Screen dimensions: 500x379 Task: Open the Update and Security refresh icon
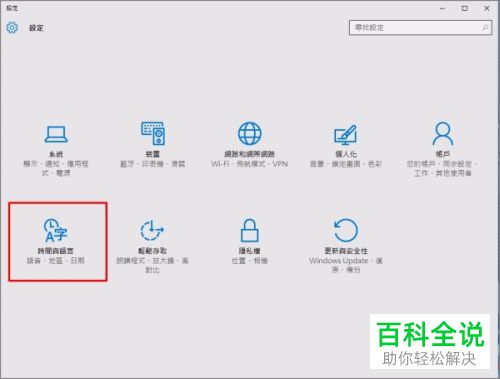346,230
